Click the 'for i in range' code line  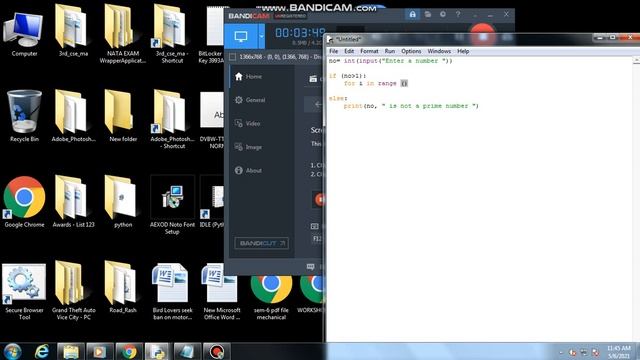coord(376,83)
